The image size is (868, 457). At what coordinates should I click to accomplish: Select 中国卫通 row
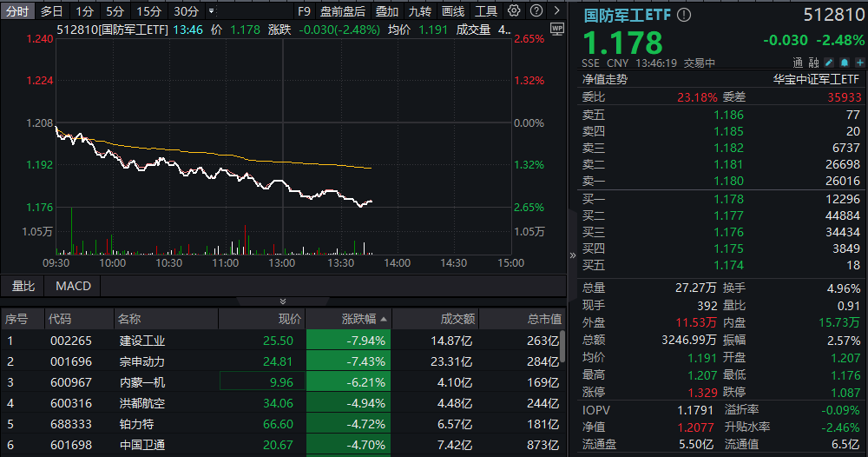click(281, 445)
